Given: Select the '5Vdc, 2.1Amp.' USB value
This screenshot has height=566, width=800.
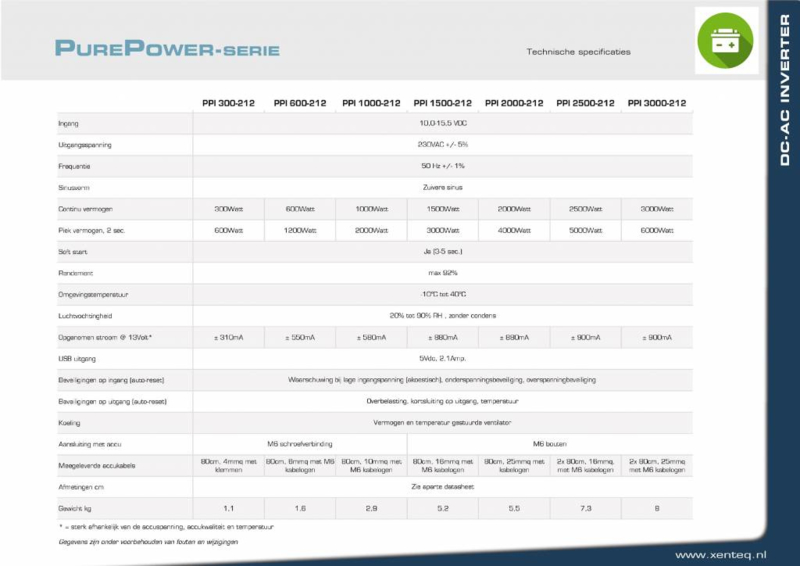Looking at the screenshot, I should [443, 359].
